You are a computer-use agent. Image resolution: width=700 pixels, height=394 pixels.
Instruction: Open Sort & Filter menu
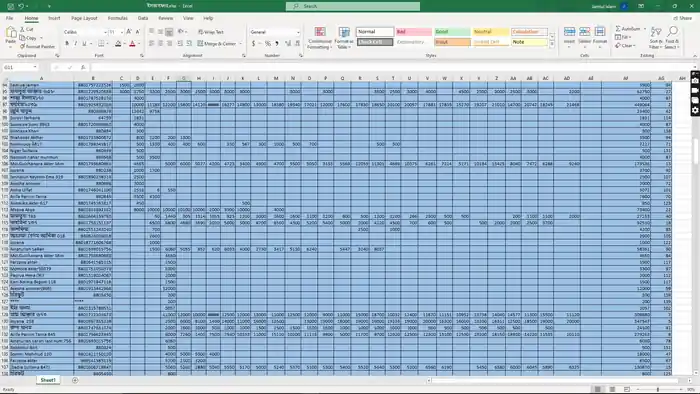[x=655, y=37]
